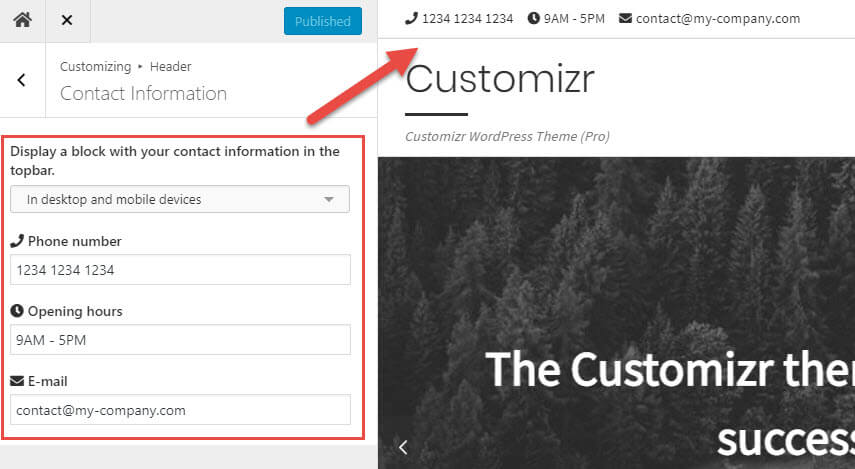Image resolution: width=855 pixels, height=469 pixels.
Task: Click the Contact Information section heading
Action: point(143,93)
